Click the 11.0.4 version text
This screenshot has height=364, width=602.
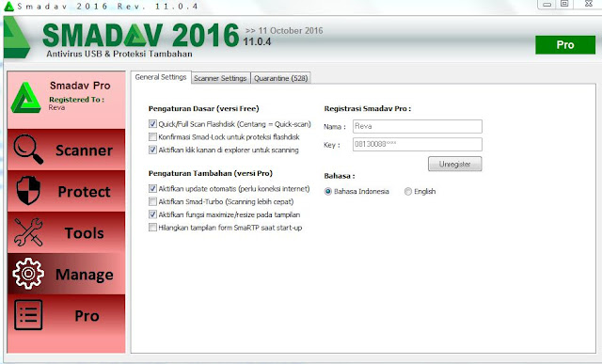point(257,41)
